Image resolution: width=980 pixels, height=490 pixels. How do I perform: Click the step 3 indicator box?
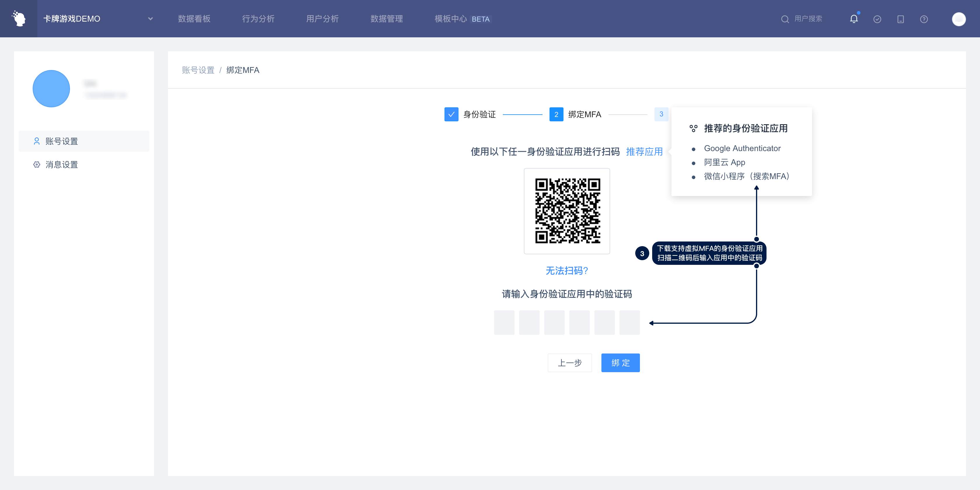tap(661, 114)
